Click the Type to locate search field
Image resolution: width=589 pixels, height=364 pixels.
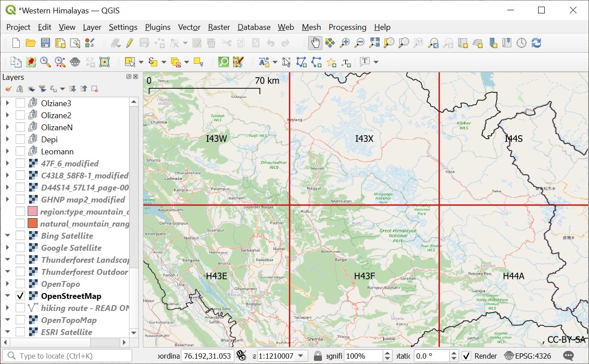[67, 356]
